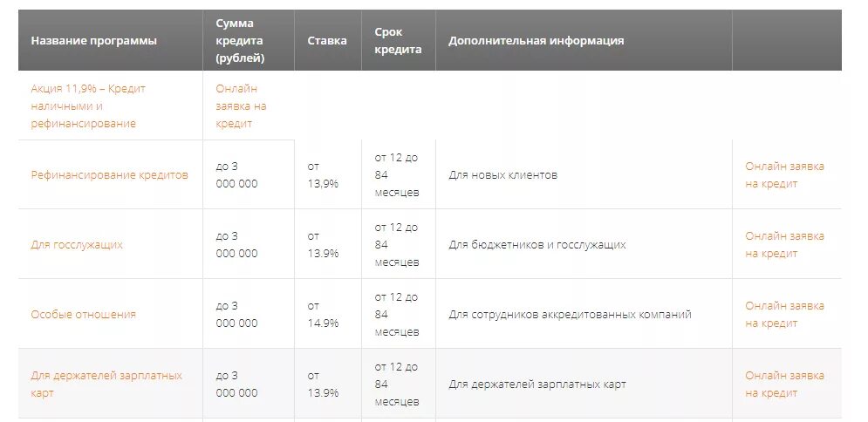Apply online for the зарплатных карт program
Viewport: 868px width, 422px height.
[784, 384]
